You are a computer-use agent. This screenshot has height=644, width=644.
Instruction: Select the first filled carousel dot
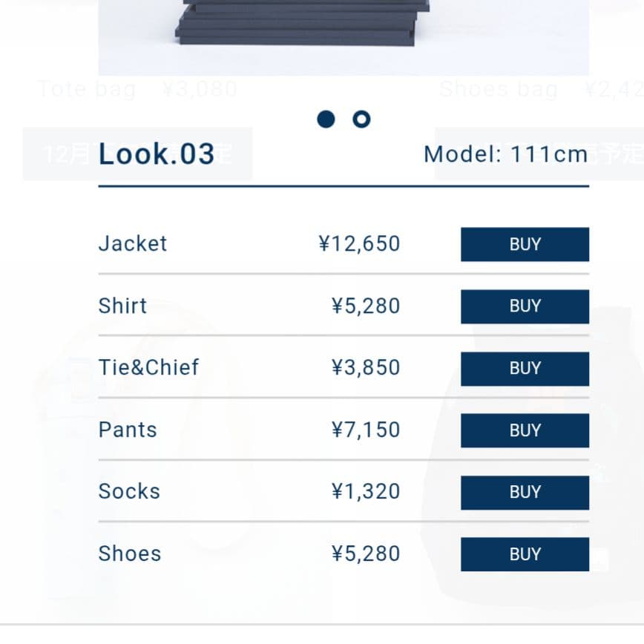pos(326,119)
